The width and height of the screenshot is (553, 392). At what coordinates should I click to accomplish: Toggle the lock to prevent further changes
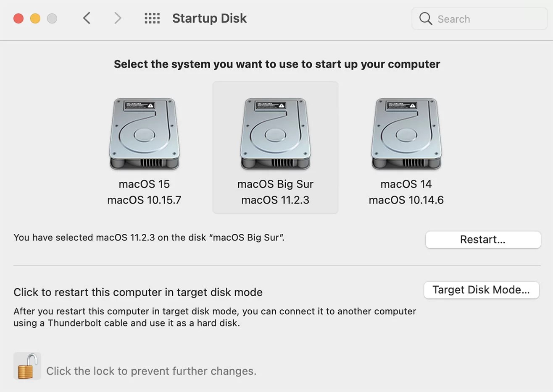27,366
